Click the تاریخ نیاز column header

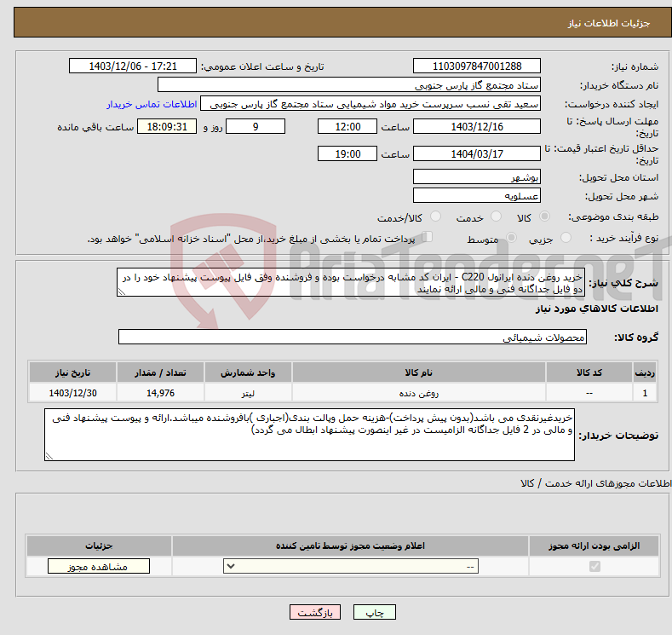pos(72,372)
